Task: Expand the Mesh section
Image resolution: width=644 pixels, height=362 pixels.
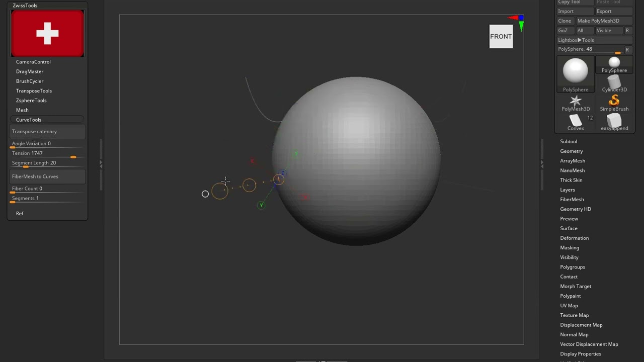Action: tap(22, 110)
